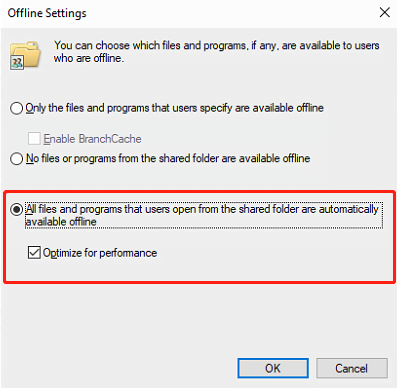Select the 'No files or programs' radio button

[16, 159]
